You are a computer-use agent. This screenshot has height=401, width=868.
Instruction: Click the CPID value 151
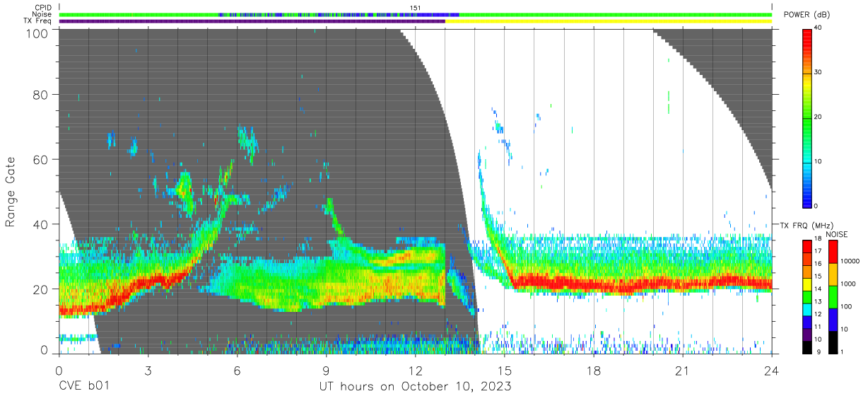point(415,8)
